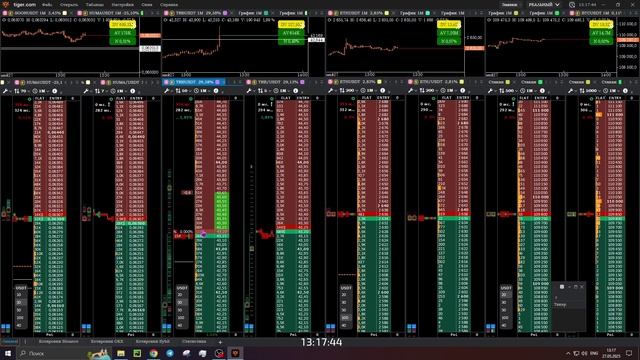Click the green AV 7,09M badge on ETHUSDT chart
This screenshot has height=360, width=640.
(449, 33)
